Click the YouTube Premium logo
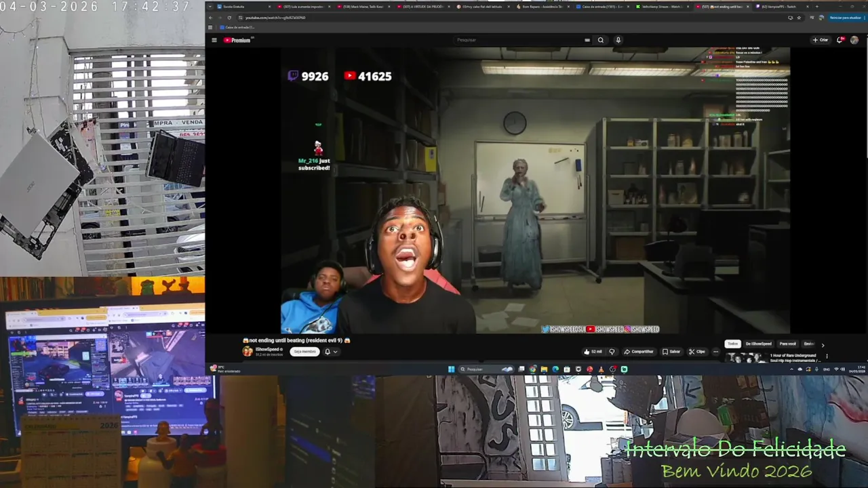868x488 pixels. 237,40
